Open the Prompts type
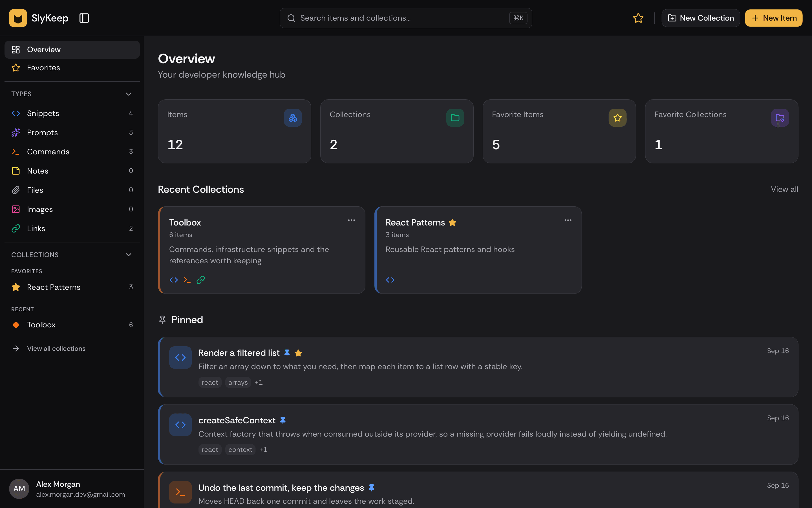 pos(72,132)
